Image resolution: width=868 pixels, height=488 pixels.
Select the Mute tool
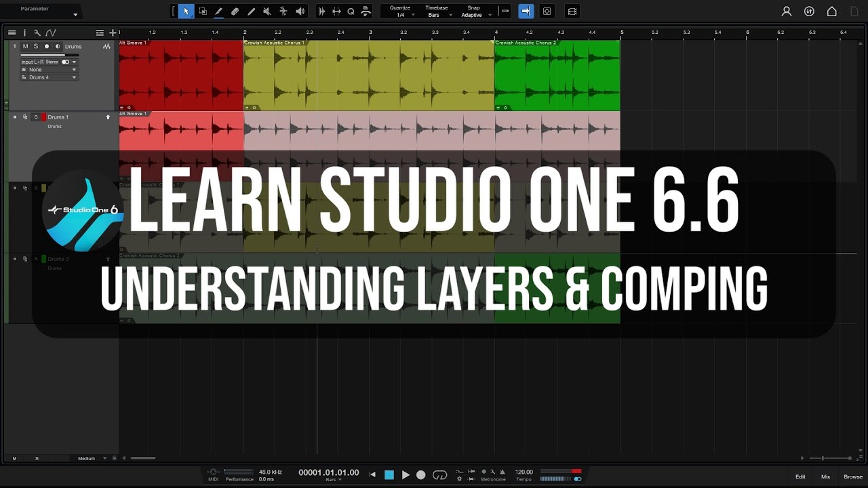pyautogui.click(x=267, y=12)
